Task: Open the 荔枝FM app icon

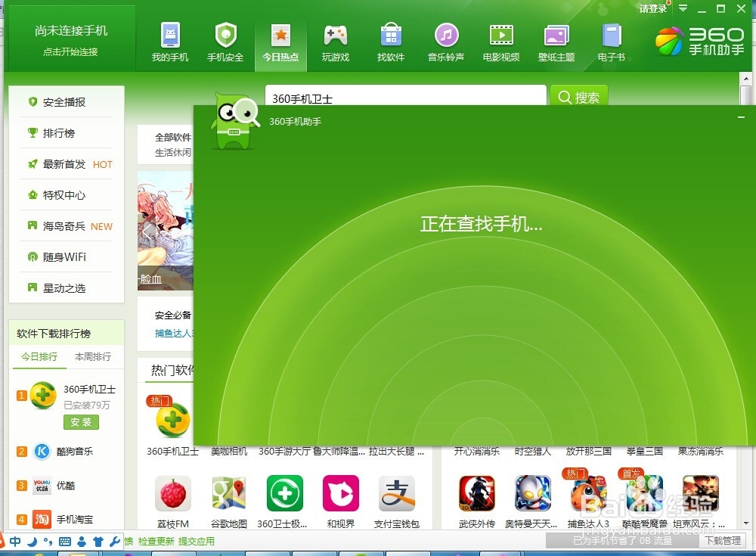Action: [173, 494]
